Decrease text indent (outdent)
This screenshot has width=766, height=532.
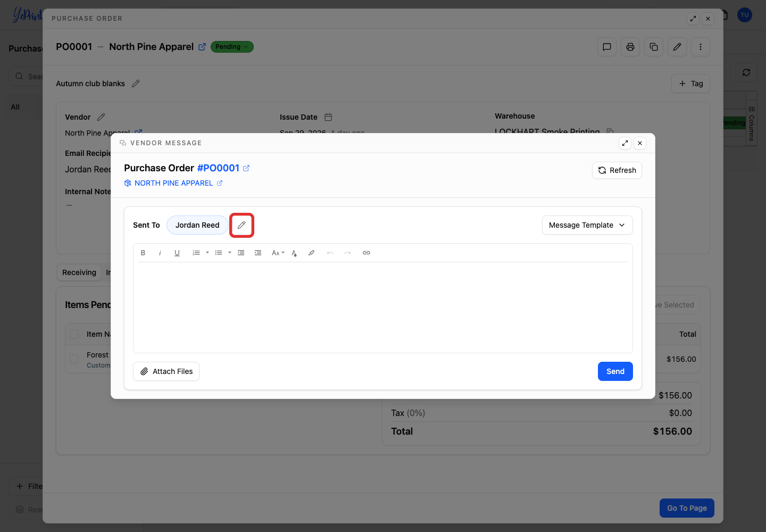[x=241, y=253]
